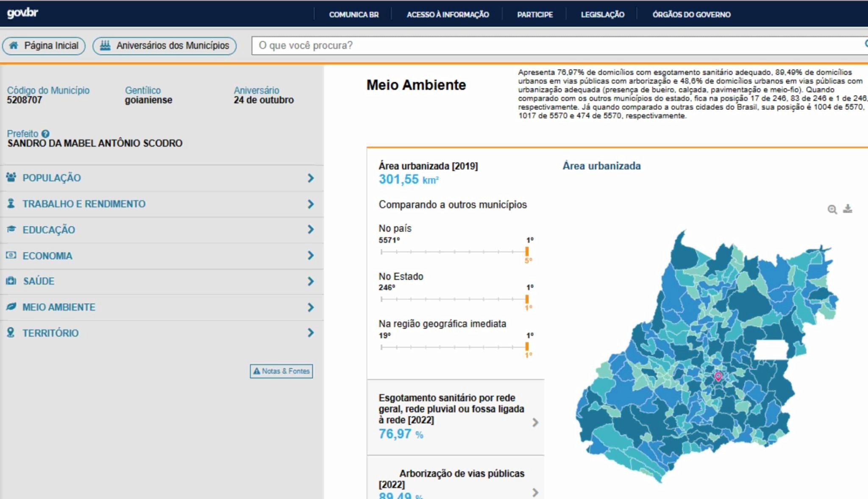Expand the Meio Ambiente section chevron
Image resolution: width=868 pixels, height=499 pixels.
(311, 307)
